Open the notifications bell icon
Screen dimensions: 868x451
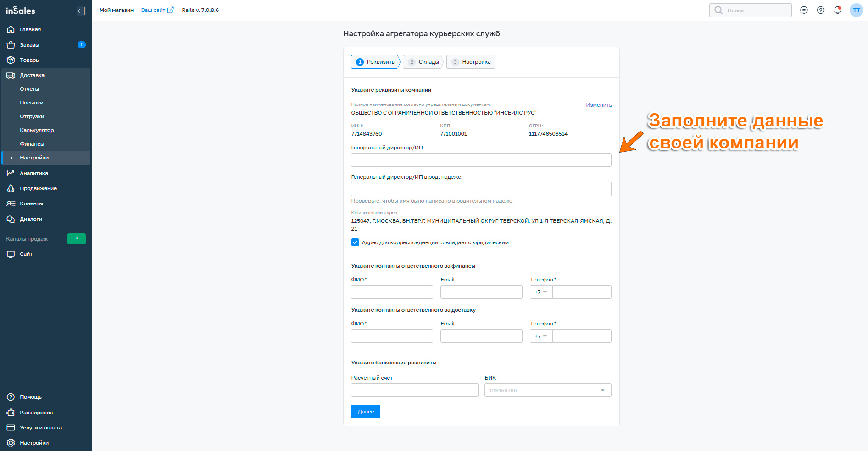(x=837, y=10)
